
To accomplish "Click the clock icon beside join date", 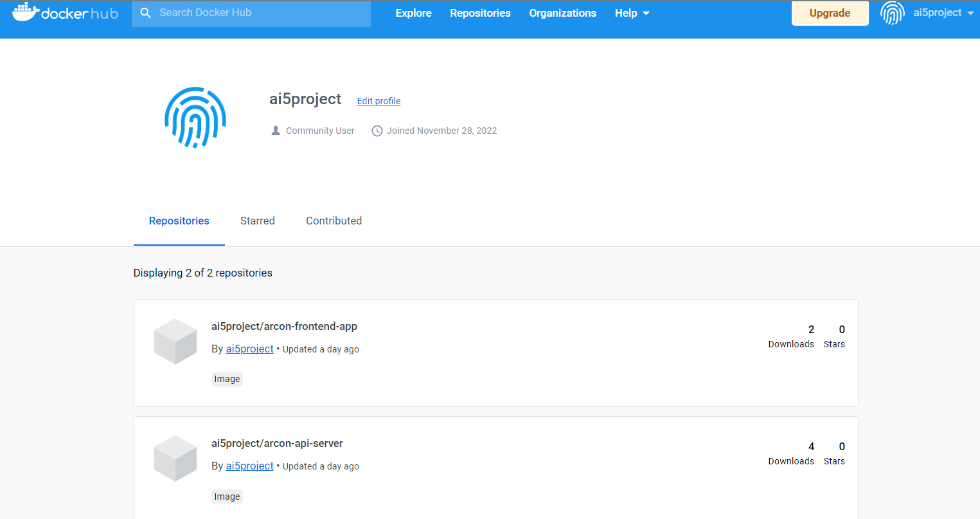I will 377,130.
